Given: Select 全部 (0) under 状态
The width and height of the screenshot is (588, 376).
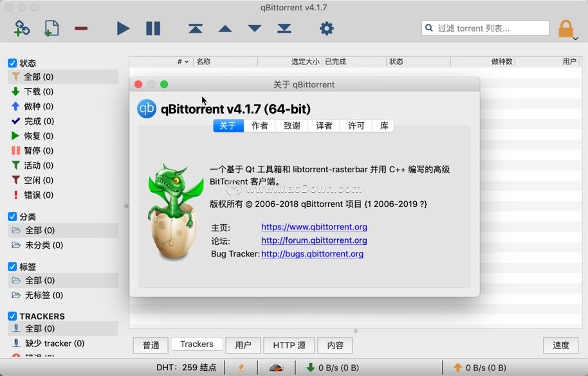Looking at the screenshot, I should 63,76.
